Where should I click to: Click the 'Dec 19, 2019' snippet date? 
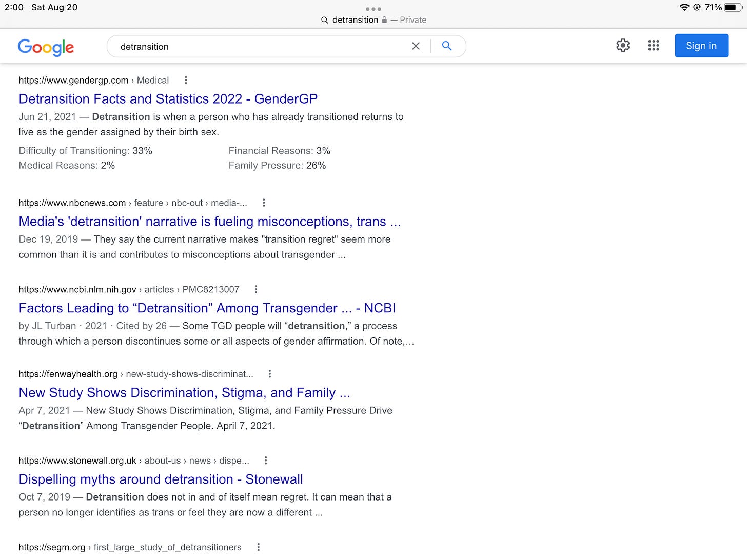(x=48, y=239)
